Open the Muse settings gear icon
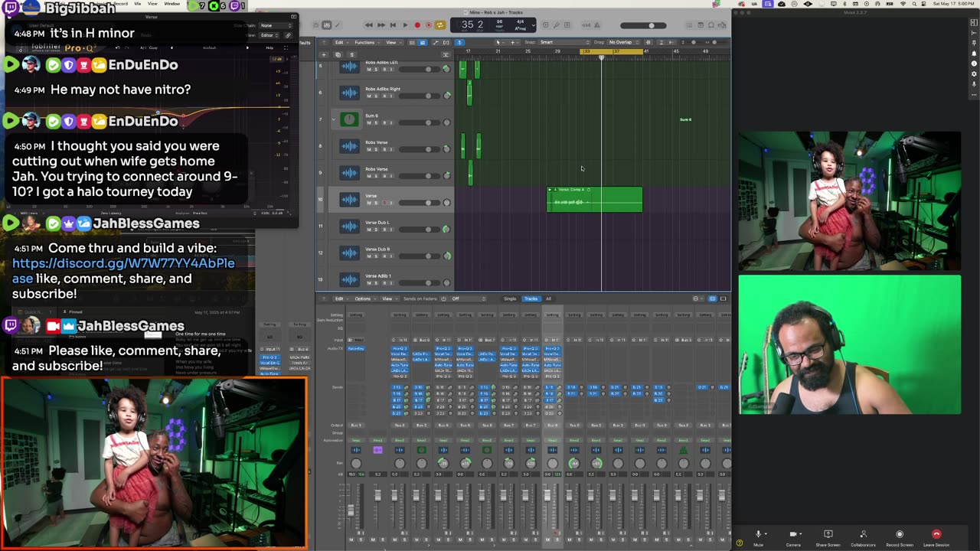The image size is (980, 551). tap(974, 73)
